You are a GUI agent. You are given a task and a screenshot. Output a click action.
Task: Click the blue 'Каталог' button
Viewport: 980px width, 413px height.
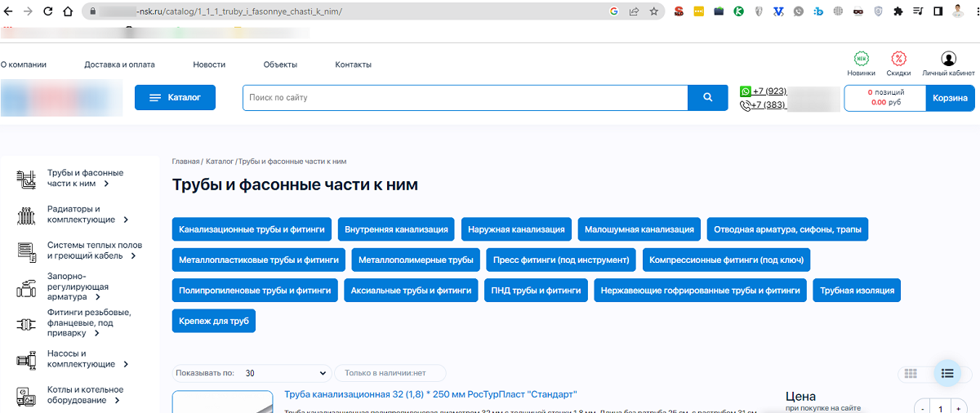click(175, 98)
